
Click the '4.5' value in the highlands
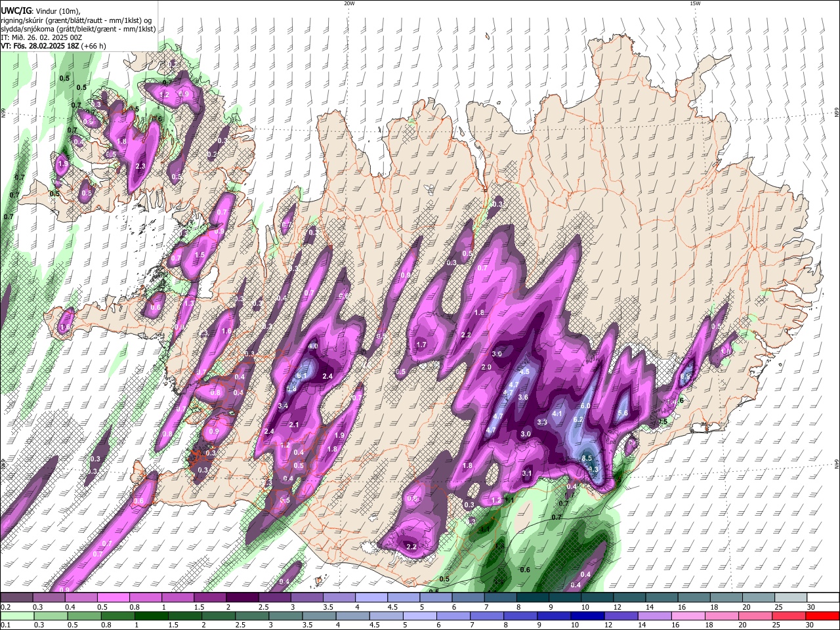(x=524, y=371)
